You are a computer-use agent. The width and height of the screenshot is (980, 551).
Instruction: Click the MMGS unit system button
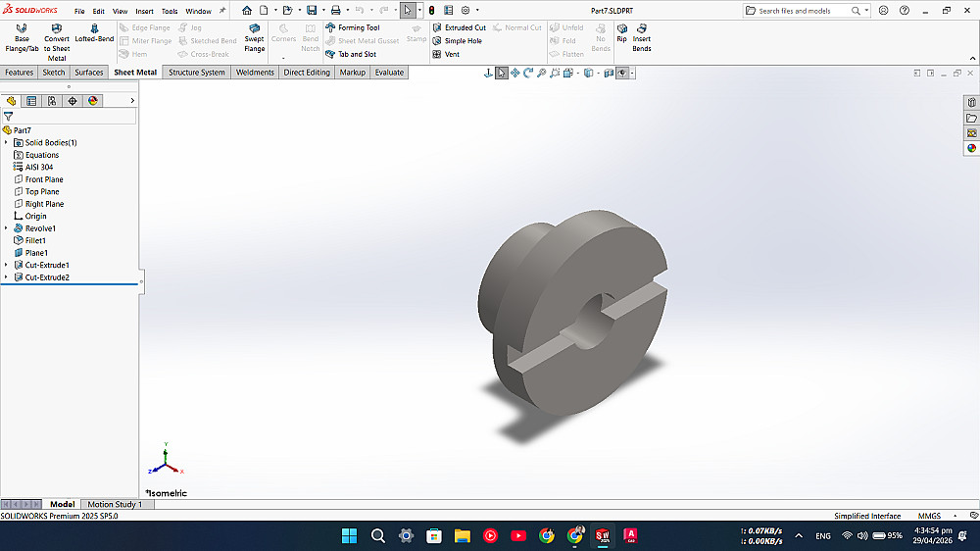929,516
